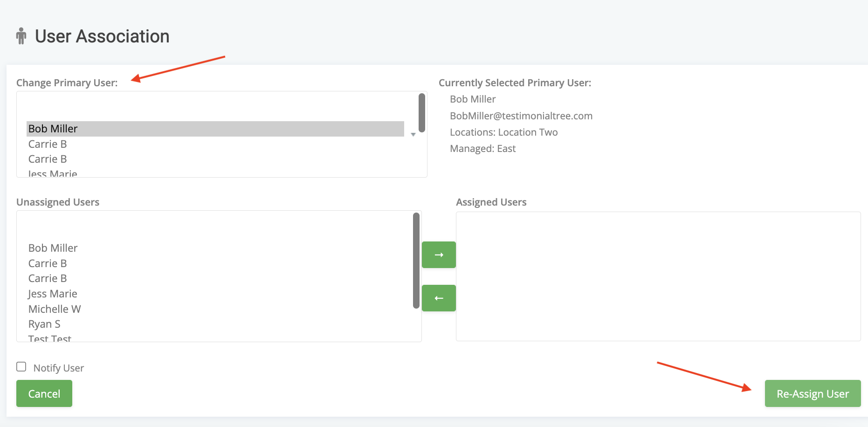
Task: Click the Unassigned Users list scrollbar
Action: tap(416, 260)
